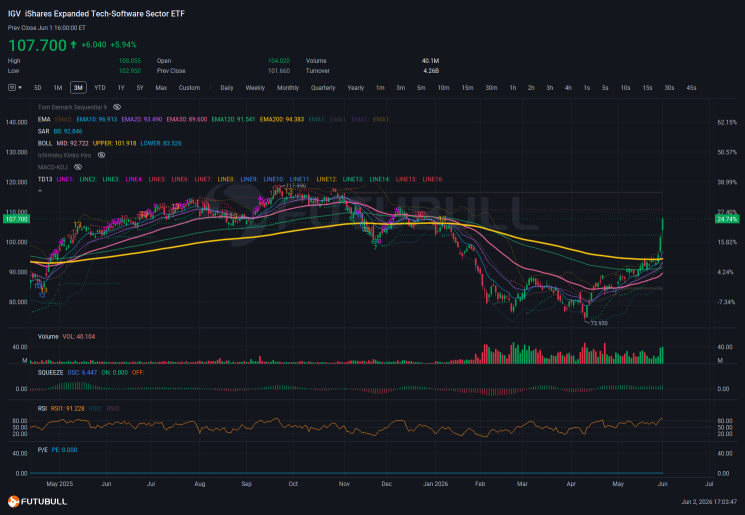Unhide the MACD-KDJ indicator via eye icon
The height and width of the screenshot is (515, 745).
78,167
